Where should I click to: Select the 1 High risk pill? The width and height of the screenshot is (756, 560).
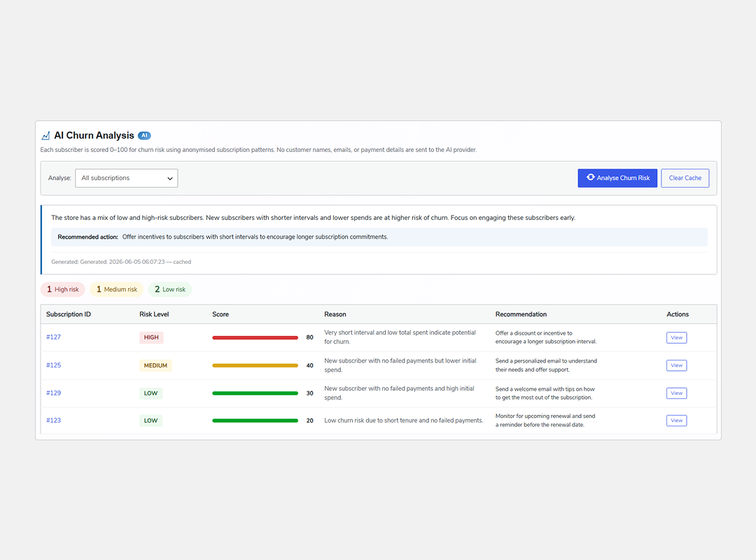click(63, 289)
